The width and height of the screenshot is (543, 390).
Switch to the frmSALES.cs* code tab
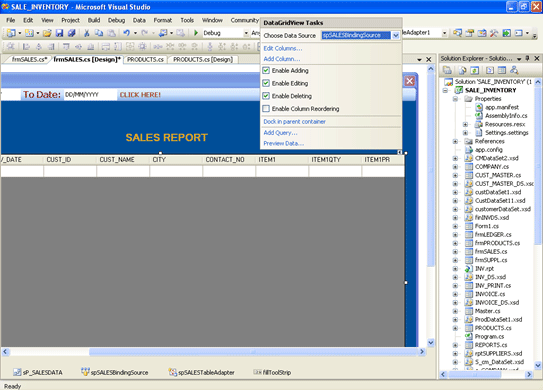click(29, 60)
